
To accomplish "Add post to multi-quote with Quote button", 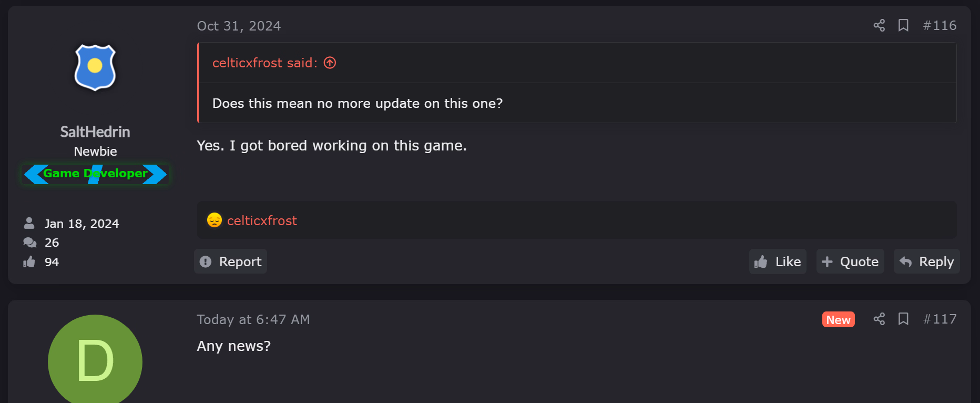I will [850, 261].
